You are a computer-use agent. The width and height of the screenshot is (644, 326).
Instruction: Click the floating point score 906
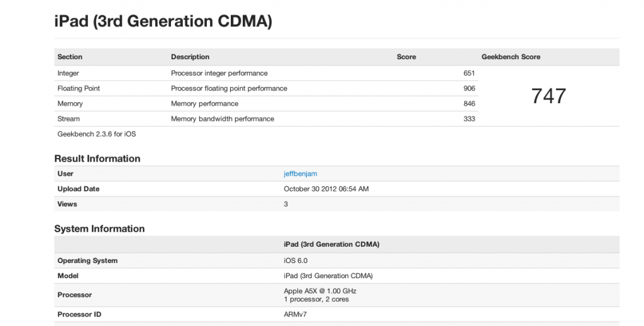click(x=469, y=89)
